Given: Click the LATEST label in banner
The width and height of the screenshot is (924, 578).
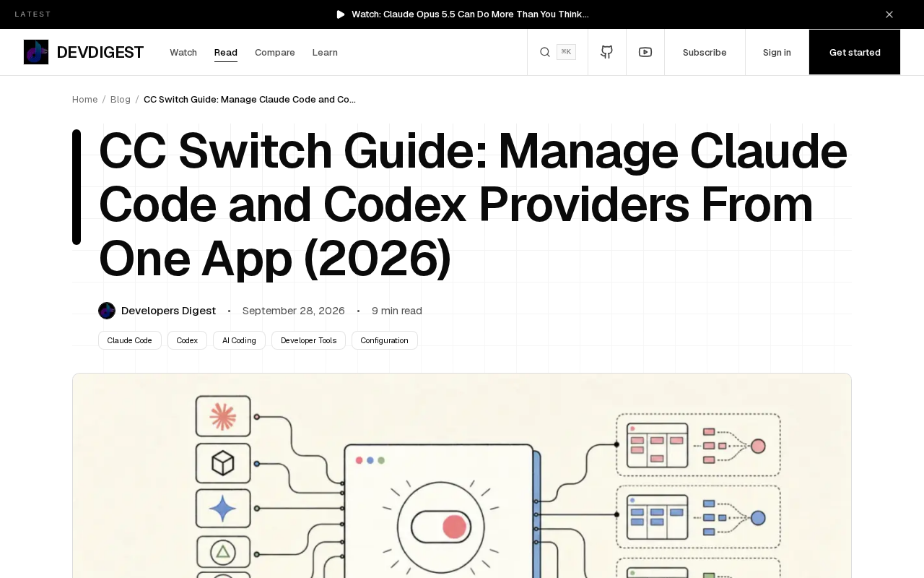Looking at the screenshot, I should (x=33, y=14).
